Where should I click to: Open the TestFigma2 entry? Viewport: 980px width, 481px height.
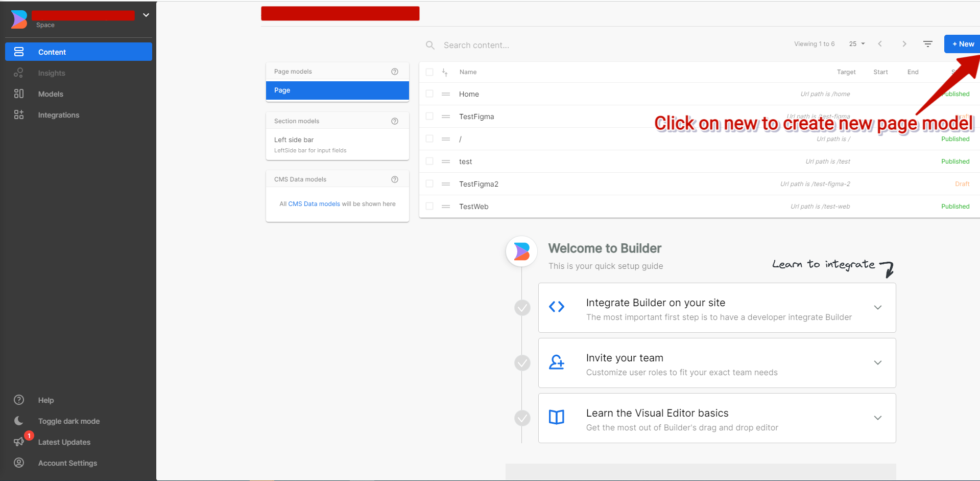pyautogui.click(x=479, y=184)
